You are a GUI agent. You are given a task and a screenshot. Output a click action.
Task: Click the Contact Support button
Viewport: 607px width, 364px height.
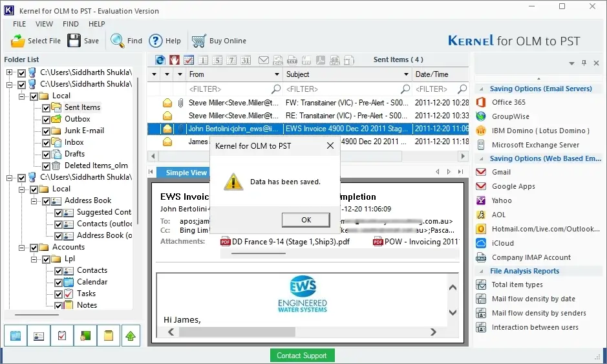(x=302, y=356)
